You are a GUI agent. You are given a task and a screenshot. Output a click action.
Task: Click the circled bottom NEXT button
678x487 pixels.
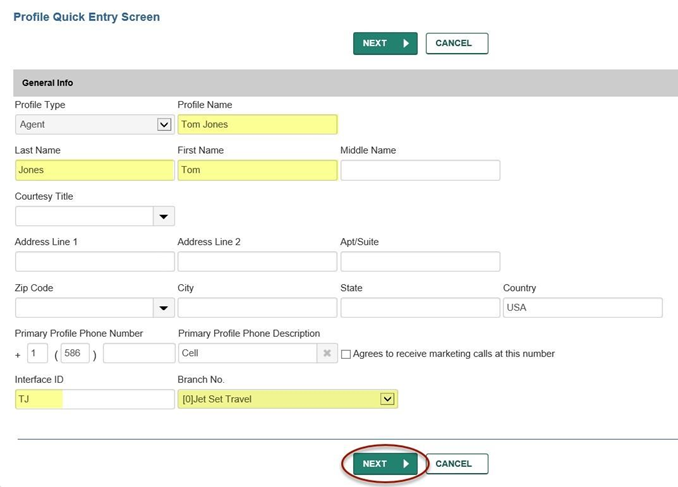coord(385,464)
